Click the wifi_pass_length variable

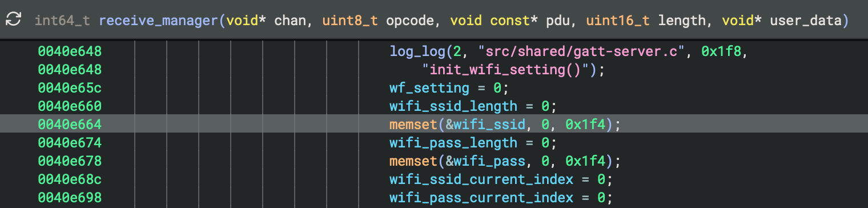461,143
